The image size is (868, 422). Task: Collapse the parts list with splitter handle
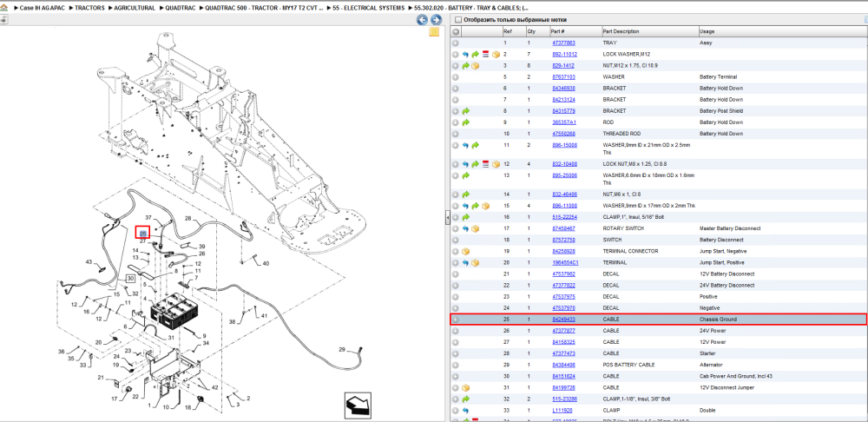(x=447, y=218)
